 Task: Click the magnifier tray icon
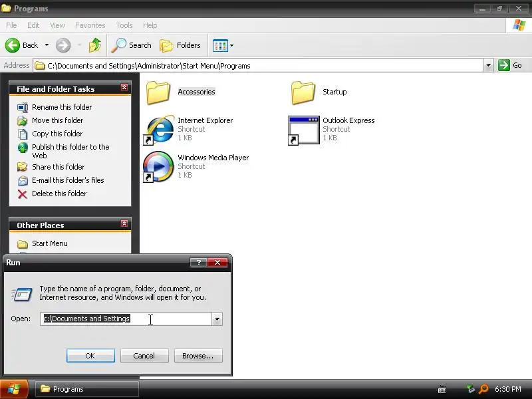(483, 389)
